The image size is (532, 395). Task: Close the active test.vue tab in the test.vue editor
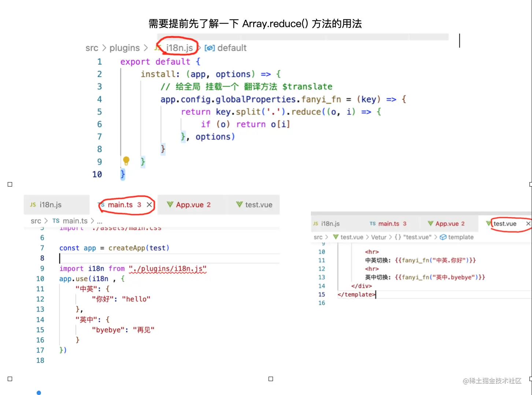coord(528,224)
